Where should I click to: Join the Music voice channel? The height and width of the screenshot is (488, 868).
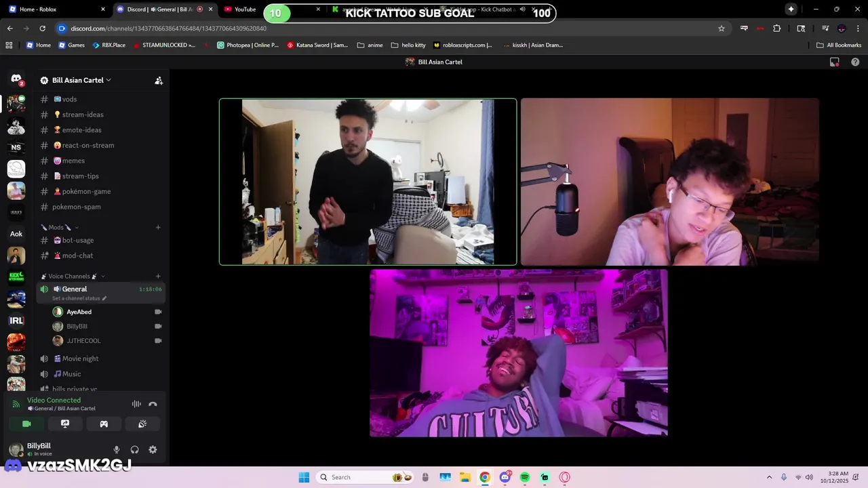point(100,374)
